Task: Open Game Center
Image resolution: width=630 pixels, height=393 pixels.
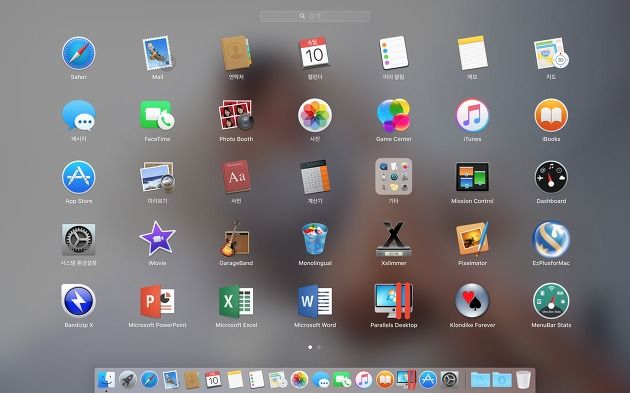Action: [394, 116]
